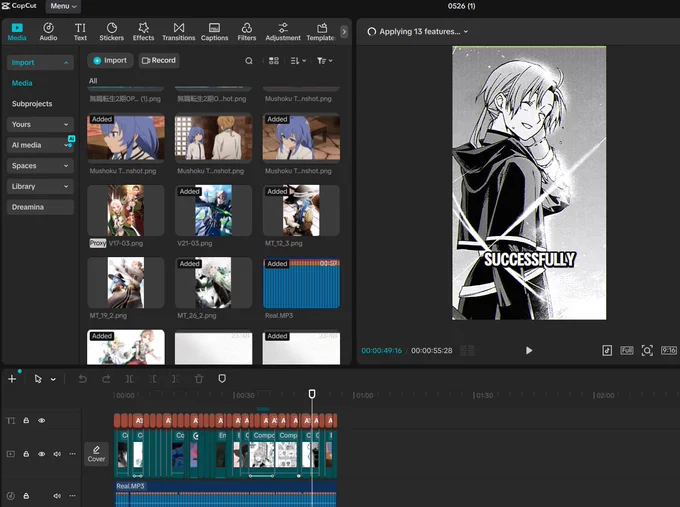Open the 9:16 aspect ratio selector
This screenshot has height=507, width=680.
pos(668,350)
